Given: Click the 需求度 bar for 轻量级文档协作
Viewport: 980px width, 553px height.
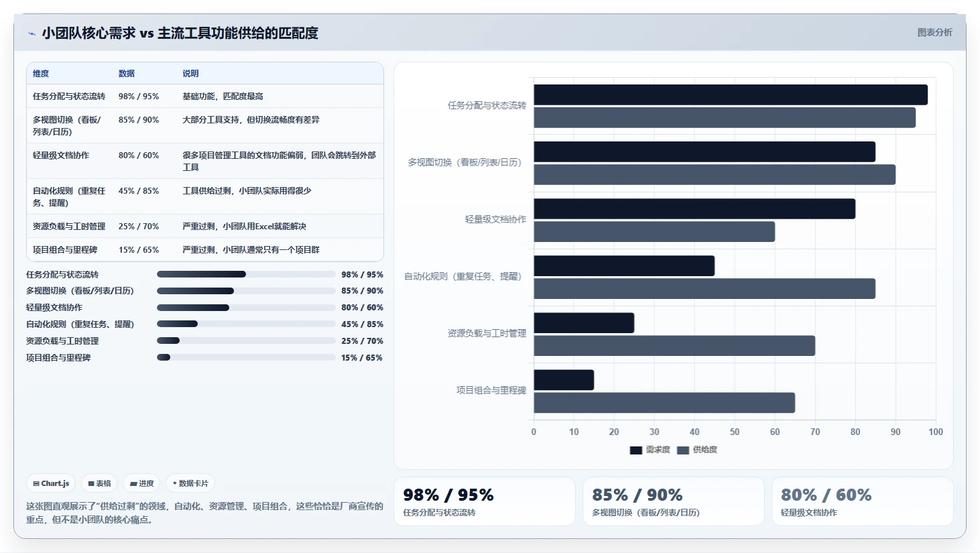Looking at the screenshot, I should 694,208.
